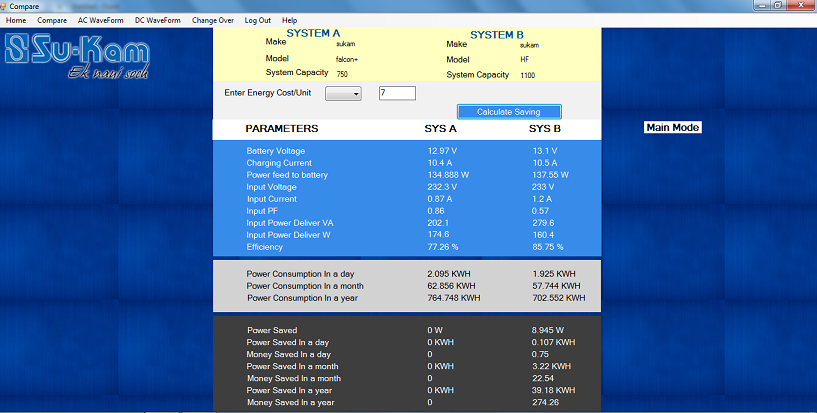Click the 279.6 input power VA value
Screen dimensions: 817x413
[543, 223]
